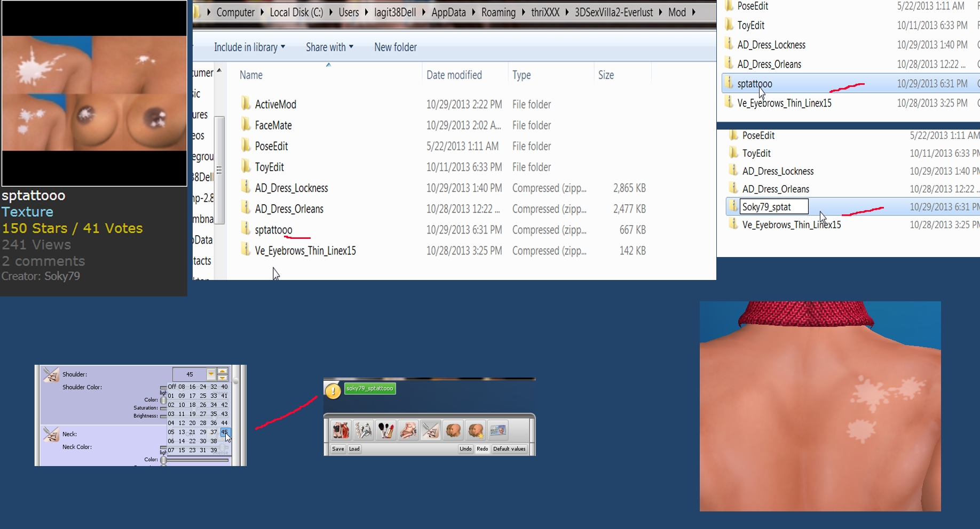Click the Ve_Eyebrows_Thin_Linex15 zip icon in main list

click(x=246, y=250)
